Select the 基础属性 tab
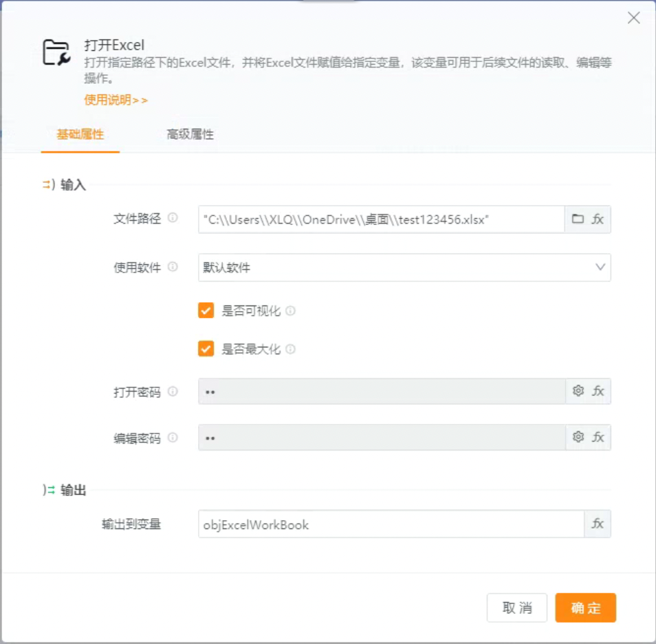The width and height of the screenshot is (656, 644). tap(80, 135)
